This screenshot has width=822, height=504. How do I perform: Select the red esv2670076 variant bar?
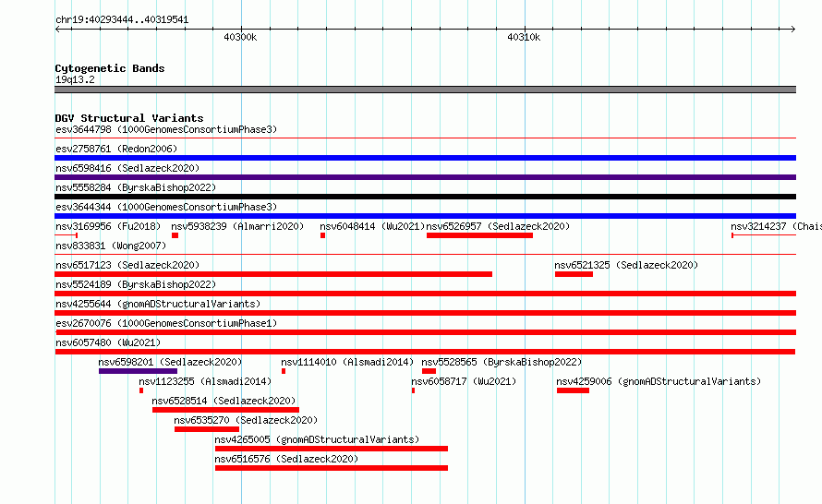tap(426, 332)
